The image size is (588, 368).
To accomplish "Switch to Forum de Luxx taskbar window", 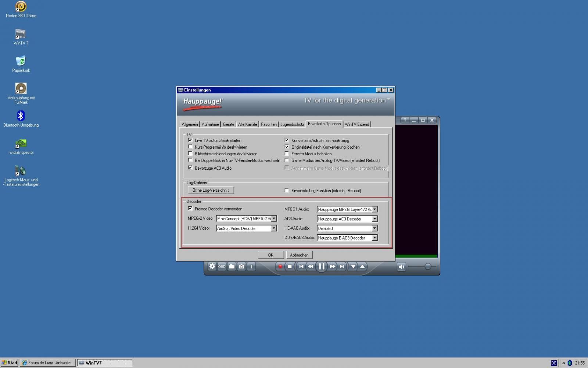I will coord(48,362).
